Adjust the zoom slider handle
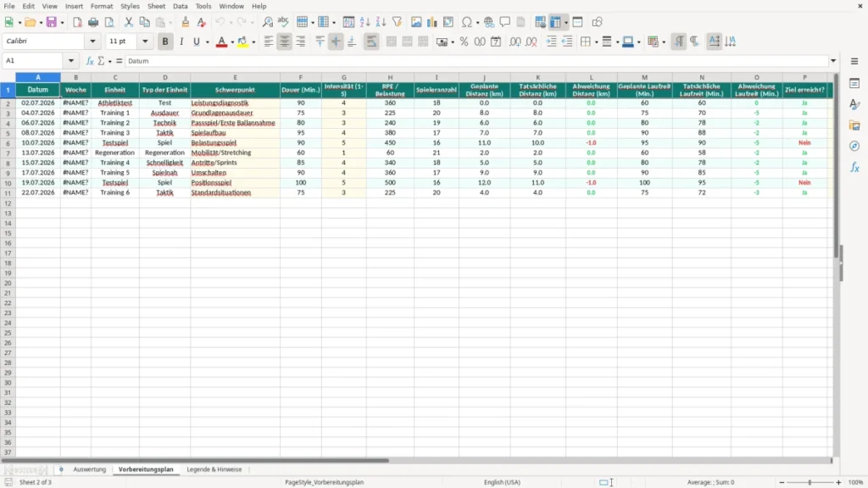Viewport: 868px width, 488px height. 810,482
